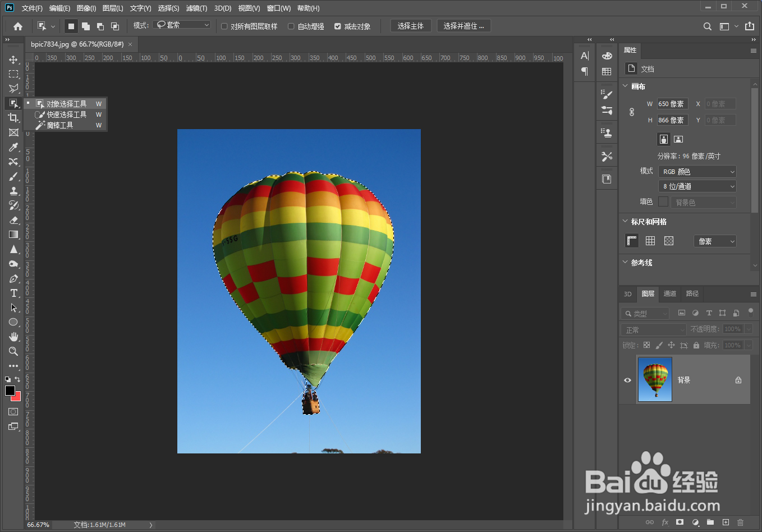Select the Frame tool
This screenshot has width=762, height=532.
tap(13, 132)
